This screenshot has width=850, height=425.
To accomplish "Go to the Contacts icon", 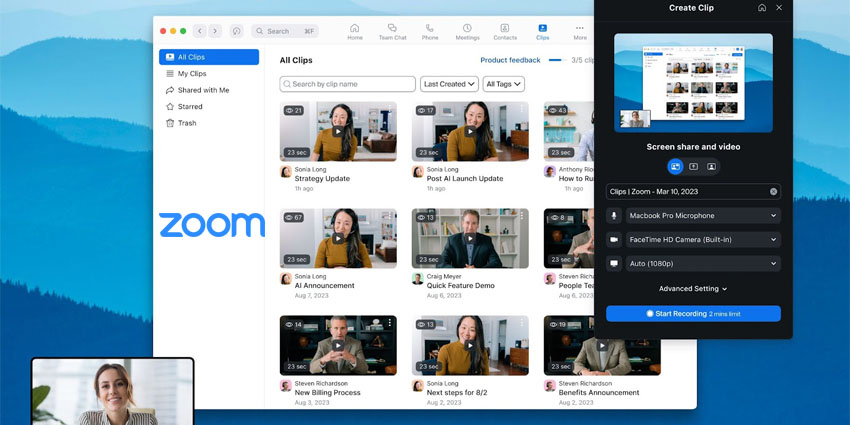I will click(505, 30).
